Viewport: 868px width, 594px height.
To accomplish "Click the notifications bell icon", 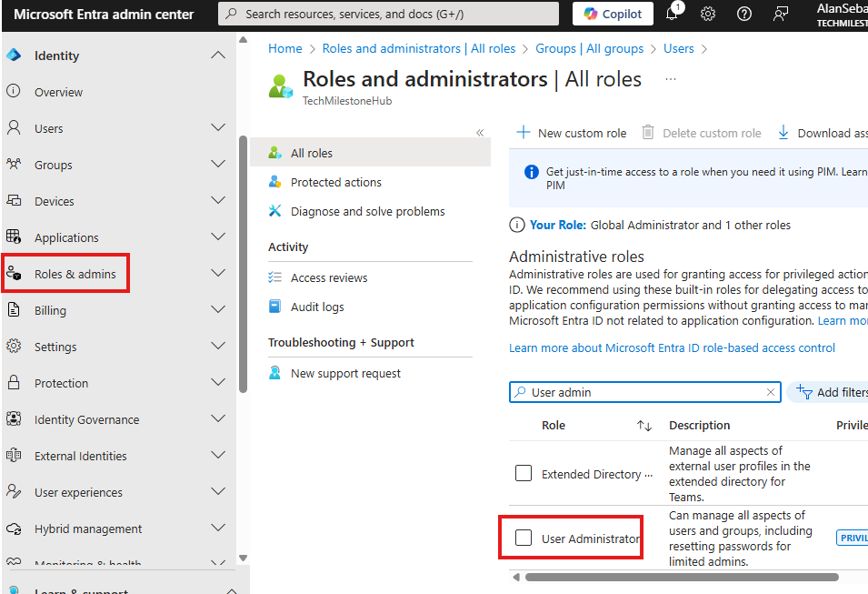I will tap(672, 14).
